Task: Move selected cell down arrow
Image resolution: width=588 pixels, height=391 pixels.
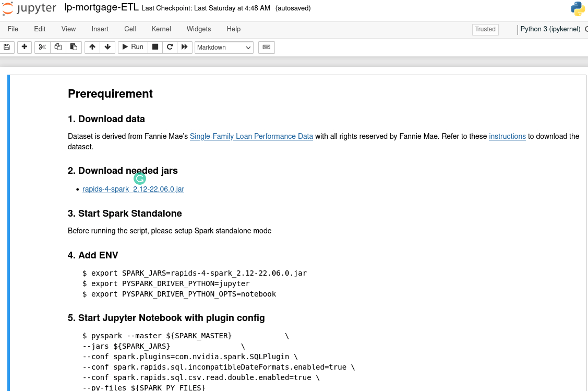Action: (x=107, y=47)
